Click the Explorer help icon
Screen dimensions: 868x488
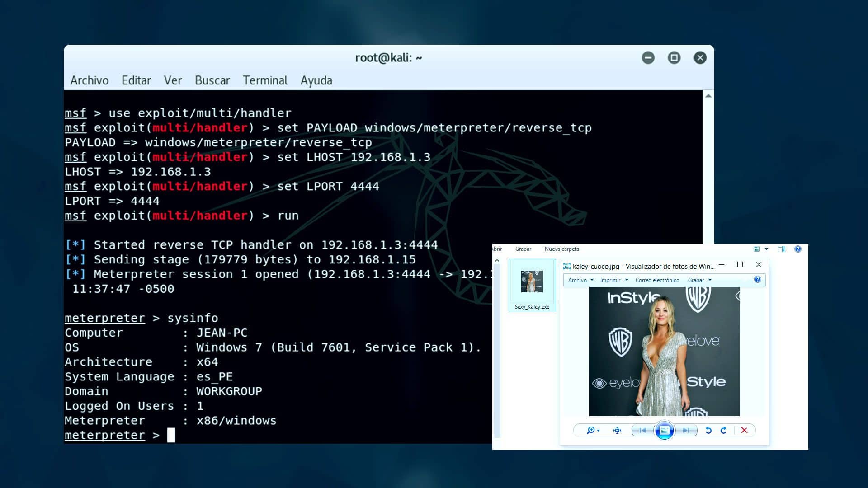tap(797, 249)
